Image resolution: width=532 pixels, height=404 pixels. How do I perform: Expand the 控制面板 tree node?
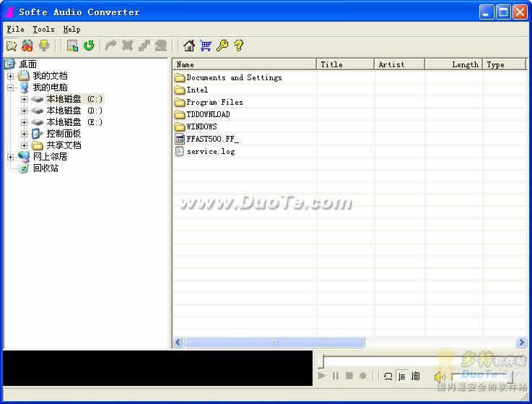[24, 134]
